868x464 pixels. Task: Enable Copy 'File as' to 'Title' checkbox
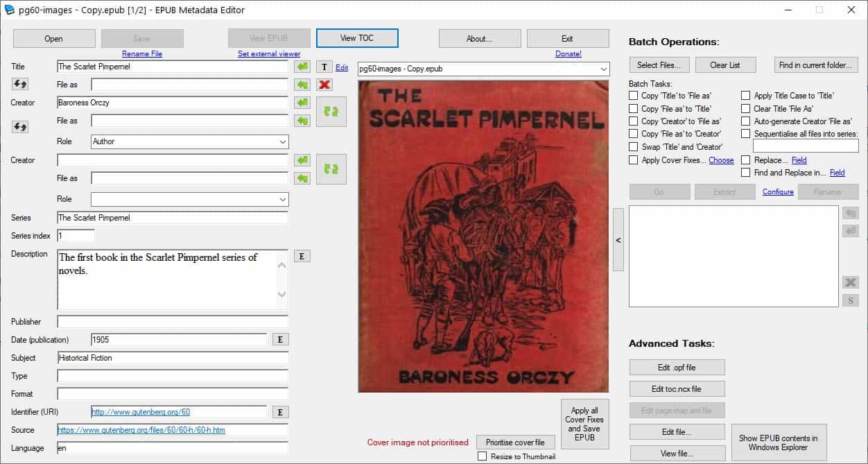click(x=633, y=109)
